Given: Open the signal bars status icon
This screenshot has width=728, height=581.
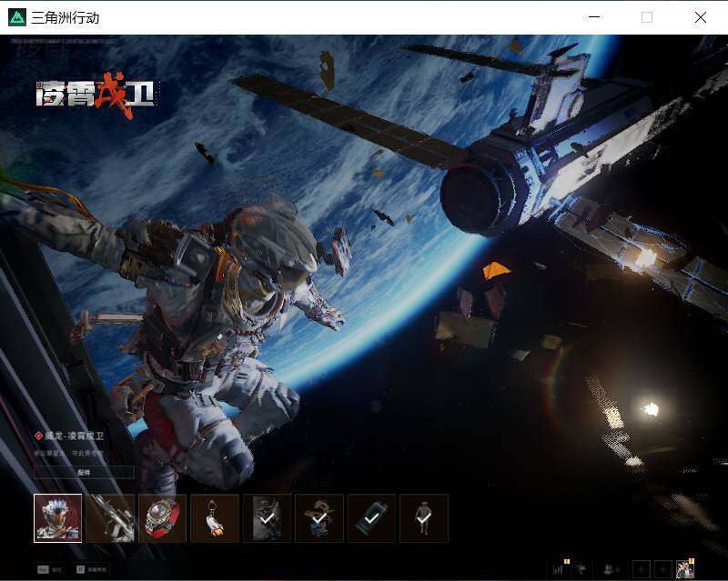Looking at the screenshot, I should (559, 568).
